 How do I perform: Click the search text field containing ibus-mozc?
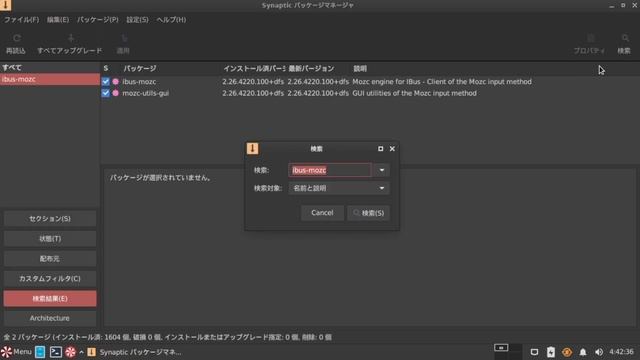tap(330, 170)
